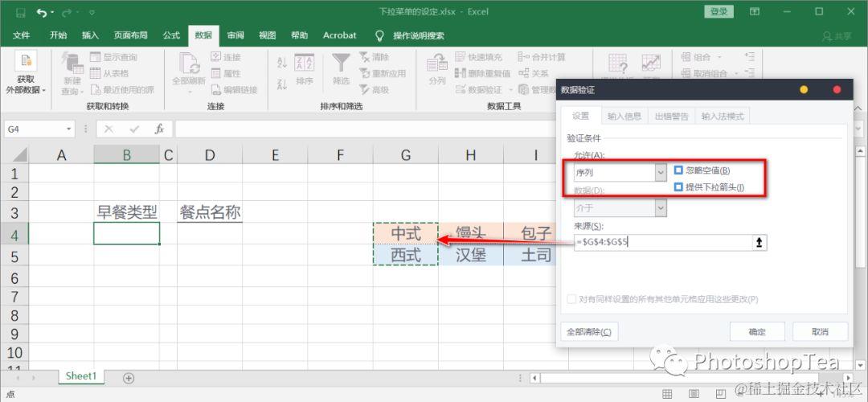Switch to the 出错警告 (Error Alert) tab
This screenshot has height=402, width=868.
671,117
